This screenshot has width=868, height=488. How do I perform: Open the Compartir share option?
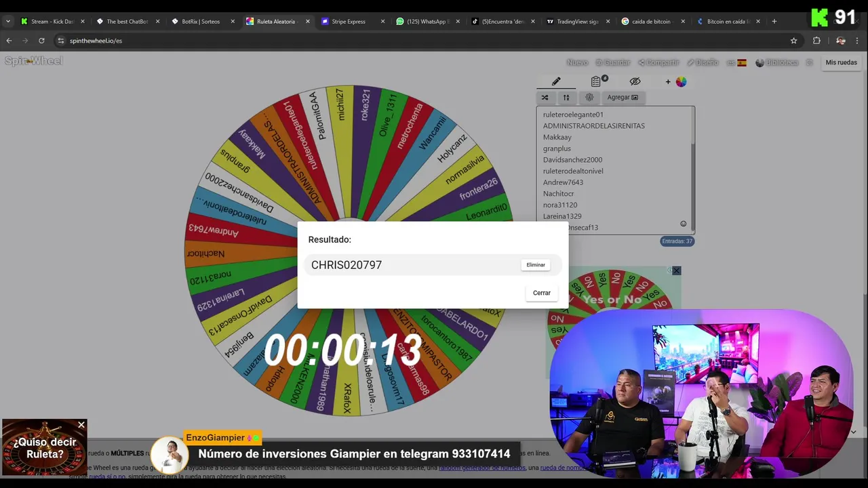click(658, 62)
